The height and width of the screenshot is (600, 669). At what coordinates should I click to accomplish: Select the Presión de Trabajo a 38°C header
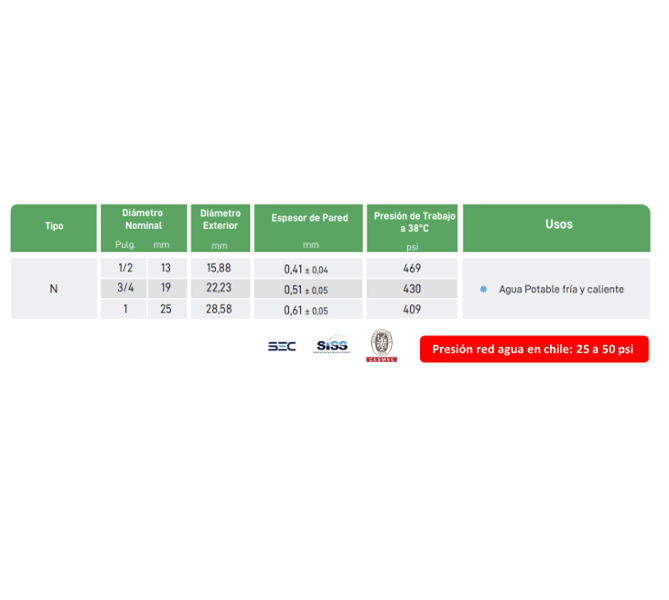point(412,221)
